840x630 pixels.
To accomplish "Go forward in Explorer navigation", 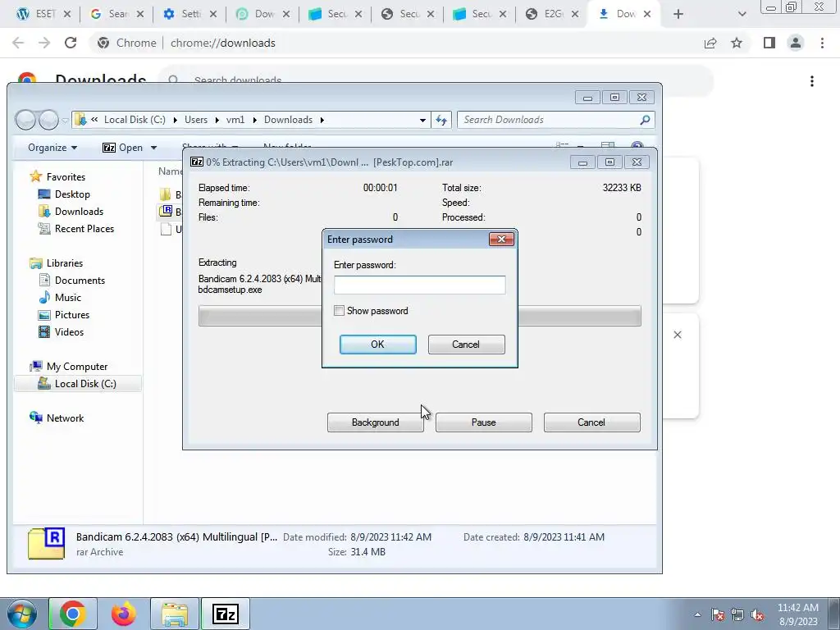I will point(48,120).
